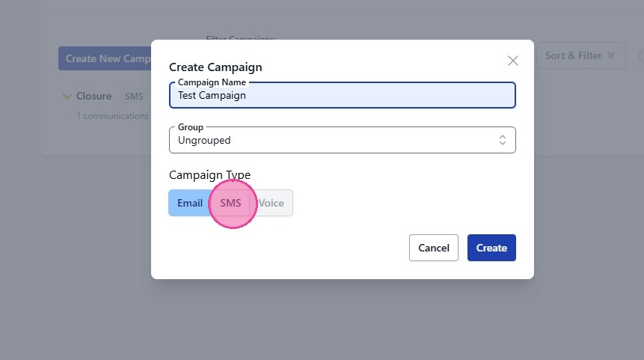Click the Cancel button
The height and width of the screenshot is (360, 644).
tap(434, 248)
